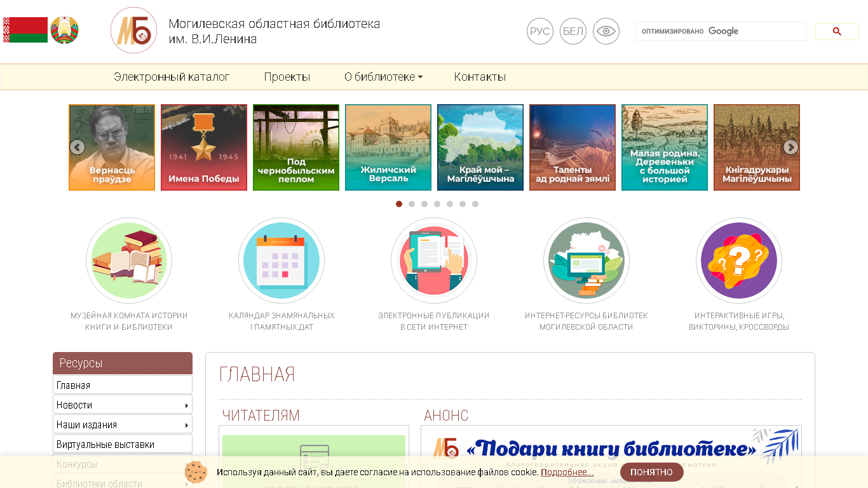Click the ЧИТАТЕЛЯМ section heading
Screen dimensions: 868x488
(x=261, y=416)
